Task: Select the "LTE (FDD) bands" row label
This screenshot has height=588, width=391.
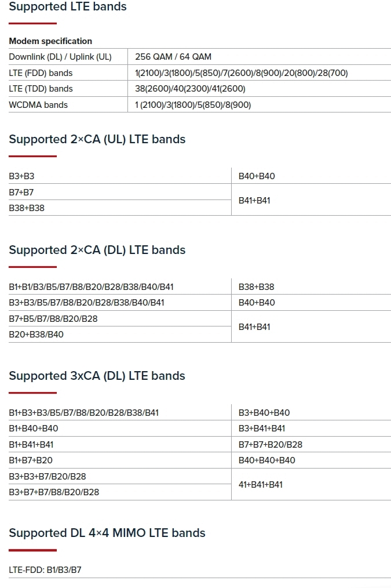Action: [x=41, y=73]
